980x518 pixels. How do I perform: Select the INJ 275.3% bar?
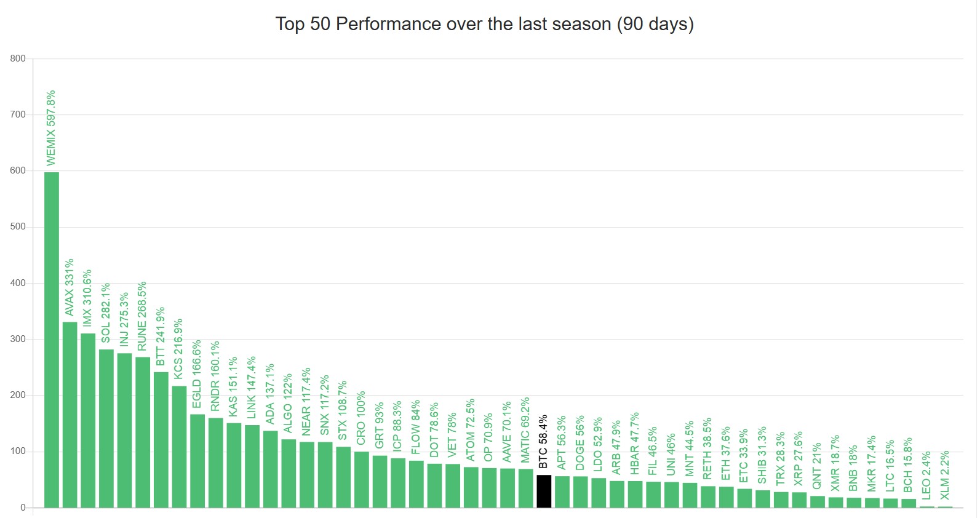[125, 430]
